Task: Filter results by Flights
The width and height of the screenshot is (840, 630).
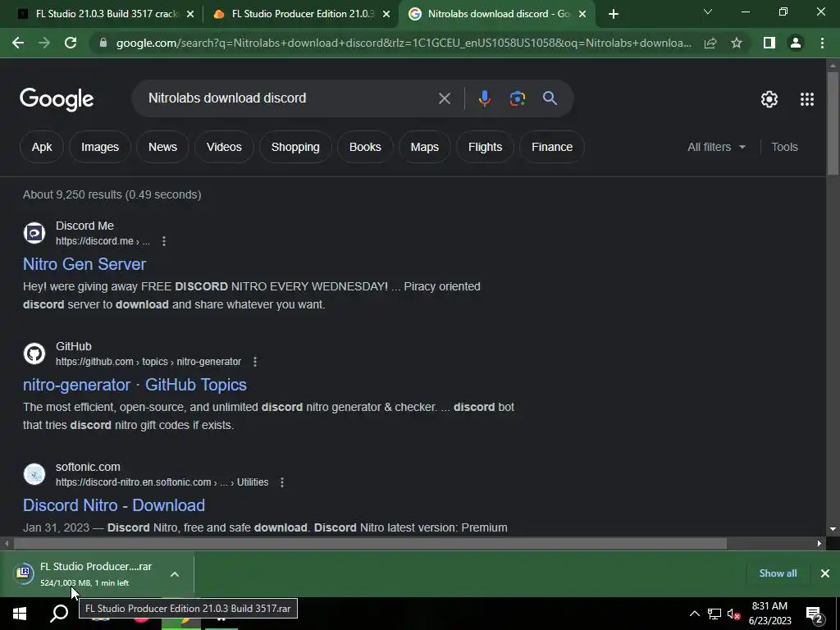Action: click(x=486, y=147)
